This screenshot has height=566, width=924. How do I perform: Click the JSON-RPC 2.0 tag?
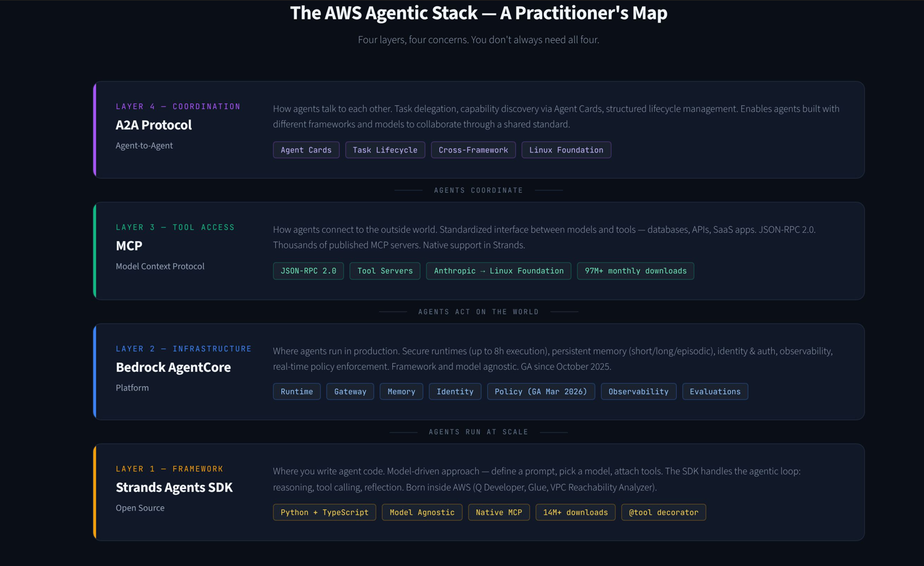[x=308, y=271]
